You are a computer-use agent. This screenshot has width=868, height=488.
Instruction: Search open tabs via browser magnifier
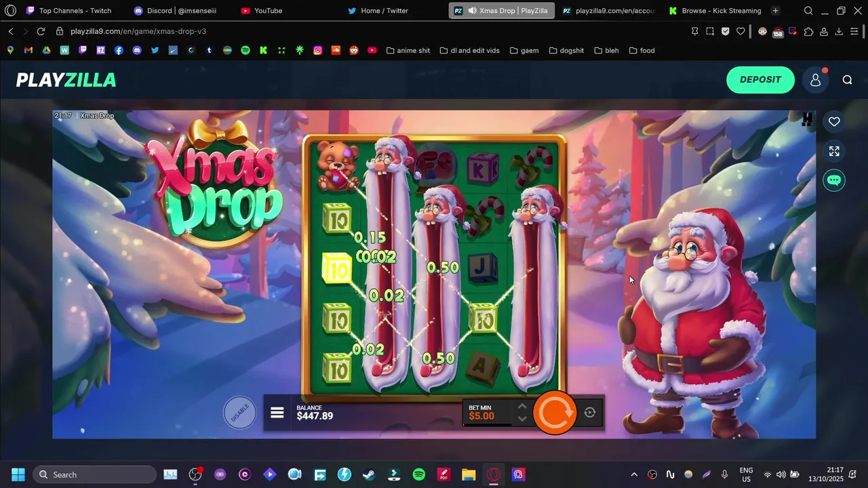coord(808,11)
